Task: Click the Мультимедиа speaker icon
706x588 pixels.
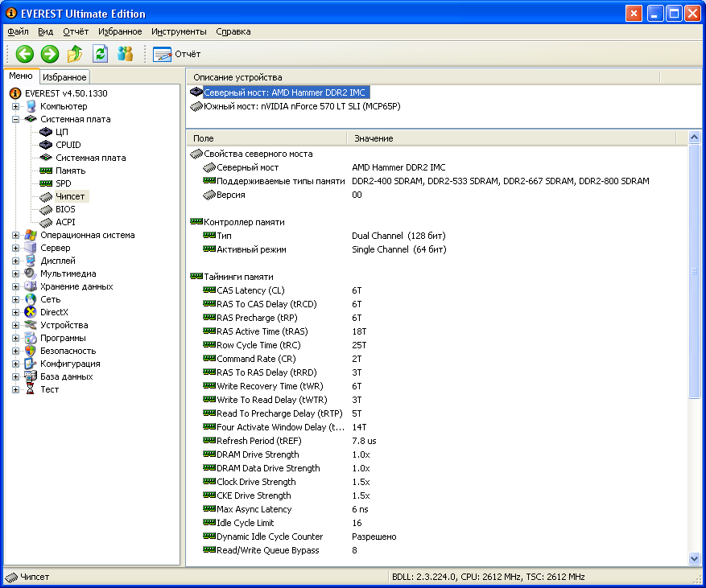Action: (x=31, y=273)
